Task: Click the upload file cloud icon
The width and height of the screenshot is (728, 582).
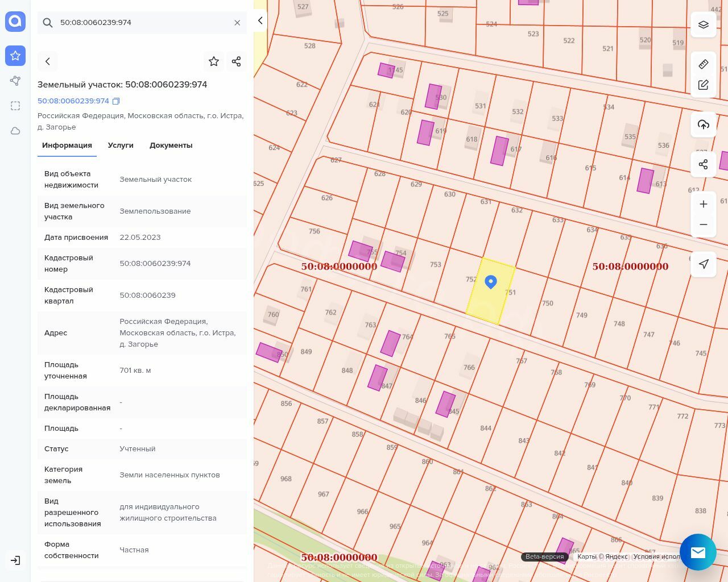Action: pyautogui.click(x=704, y=124)
